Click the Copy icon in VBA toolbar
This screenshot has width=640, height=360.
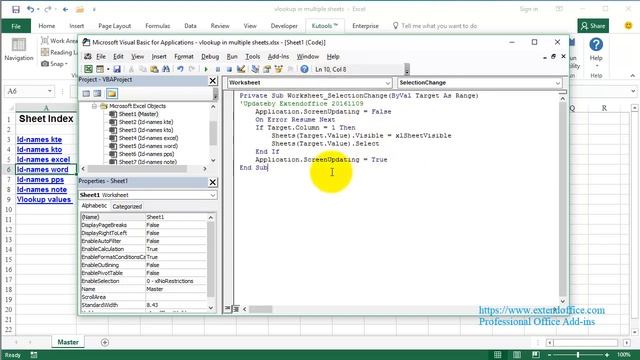point(143,69)
